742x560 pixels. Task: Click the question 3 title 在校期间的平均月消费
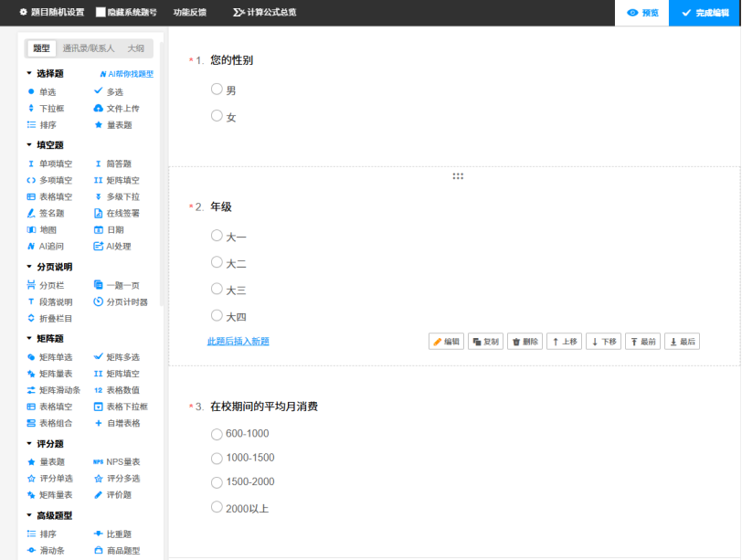pos(264,407)
